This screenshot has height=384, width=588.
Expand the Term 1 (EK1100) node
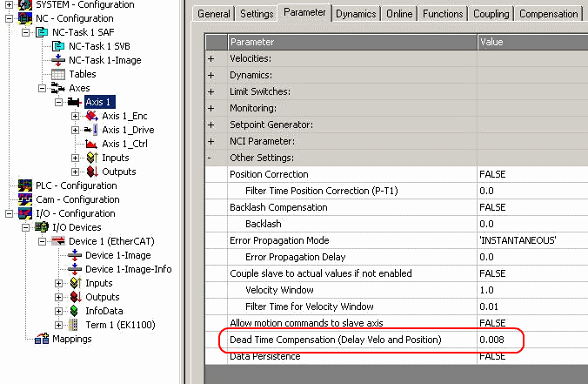coord(58,325)
